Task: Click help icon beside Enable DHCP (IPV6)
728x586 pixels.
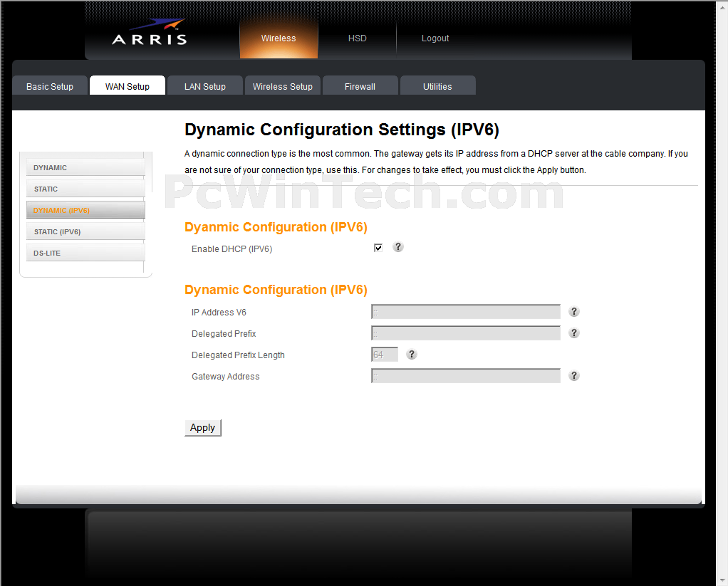Action: click(398, 247)
